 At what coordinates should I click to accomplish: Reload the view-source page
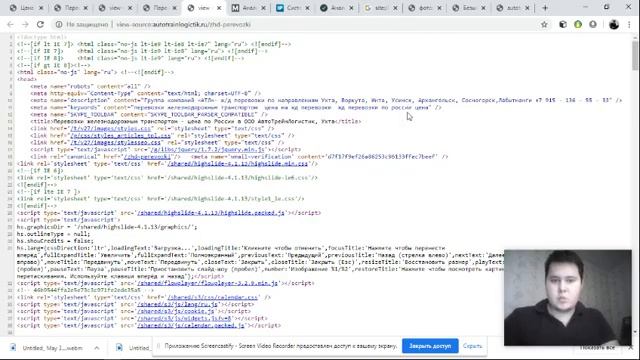pos(40,24)
